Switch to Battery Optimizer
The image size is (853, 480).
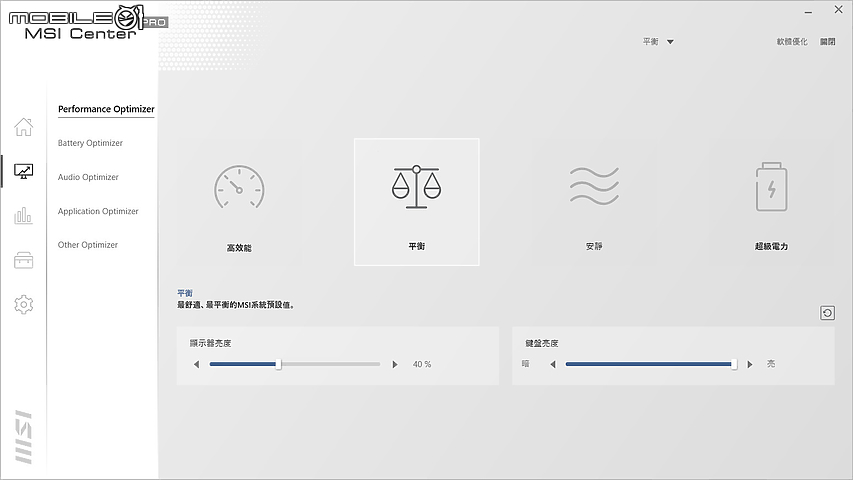90,143
